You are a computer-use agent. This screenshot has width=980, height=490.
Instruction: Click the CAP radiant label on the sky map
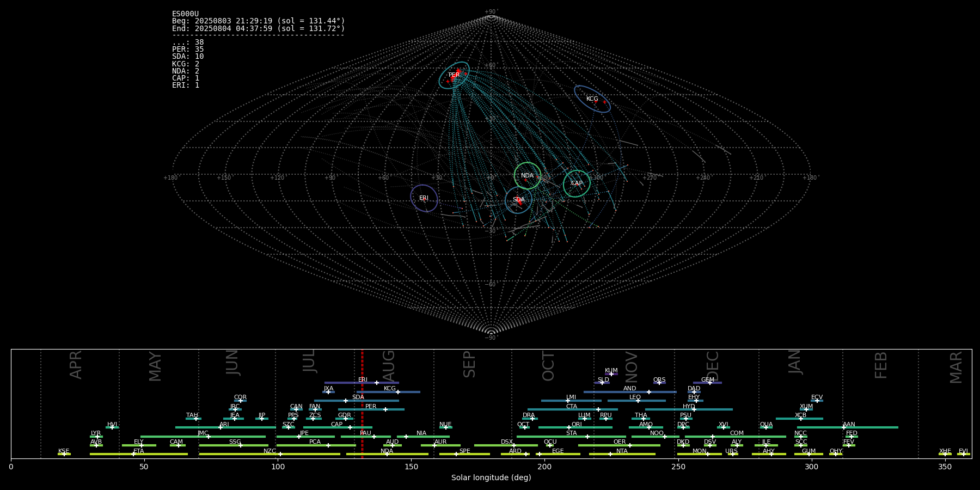(x=577, y=183)
